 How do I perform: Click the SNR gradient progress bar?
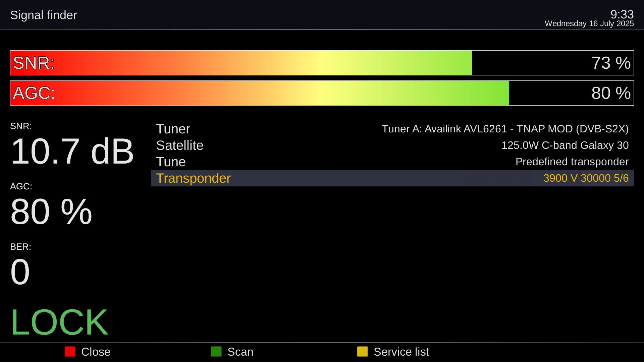point(322,63)
